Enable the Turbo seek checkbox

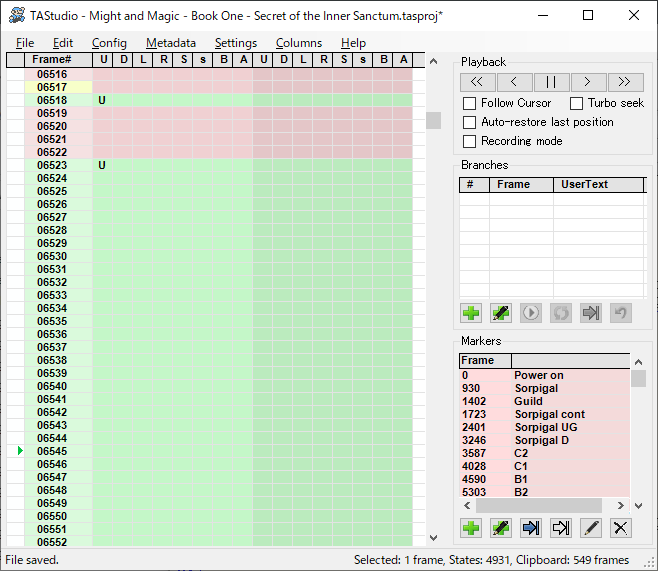[x=576, y=103]
